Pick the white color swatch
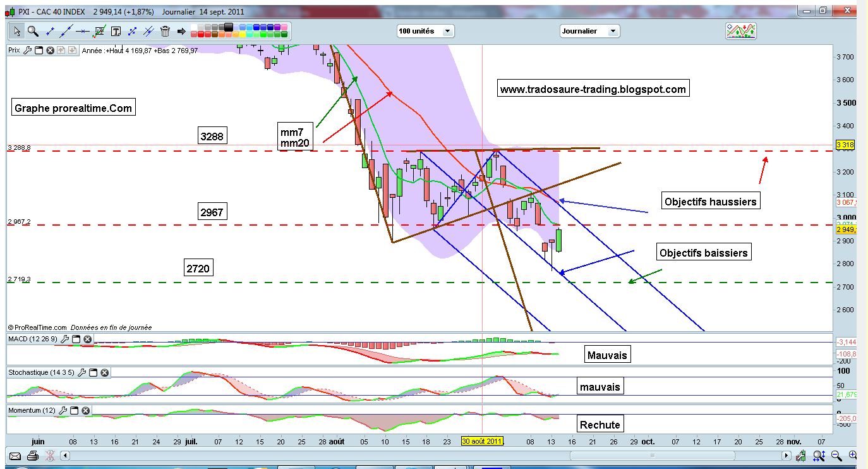868x469 pixels. coord(194,27)
